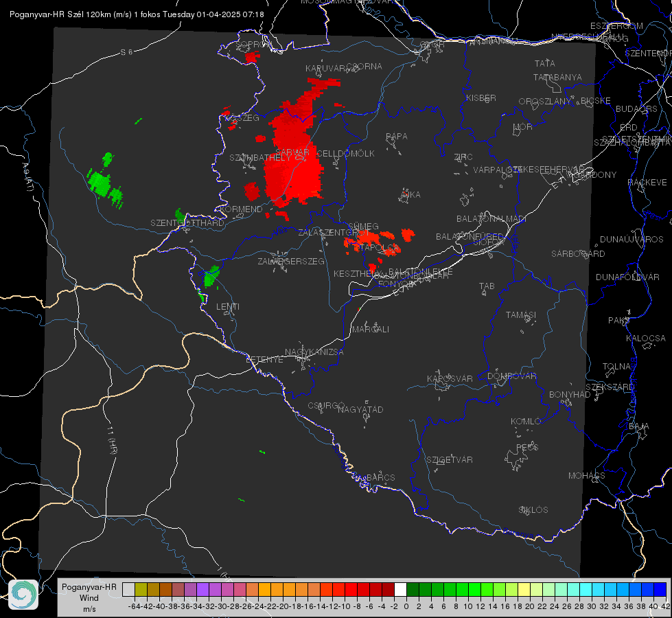Click the KOMLO town label
This screenshot has height=618, width=672.
coord(526,422)
